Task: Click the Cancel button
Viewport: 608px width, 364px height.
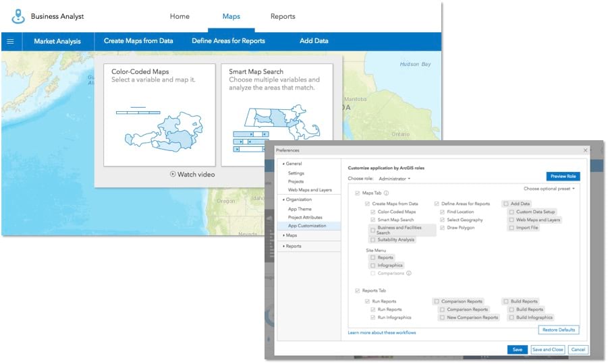Action: point(578,350)
